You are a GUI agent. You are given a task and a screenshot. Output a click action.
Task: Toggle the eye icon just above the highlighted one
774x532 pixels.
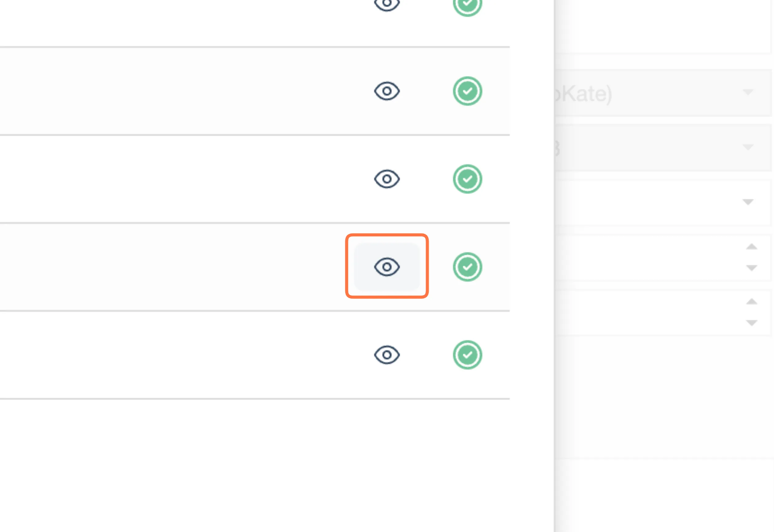coord(387,179)
